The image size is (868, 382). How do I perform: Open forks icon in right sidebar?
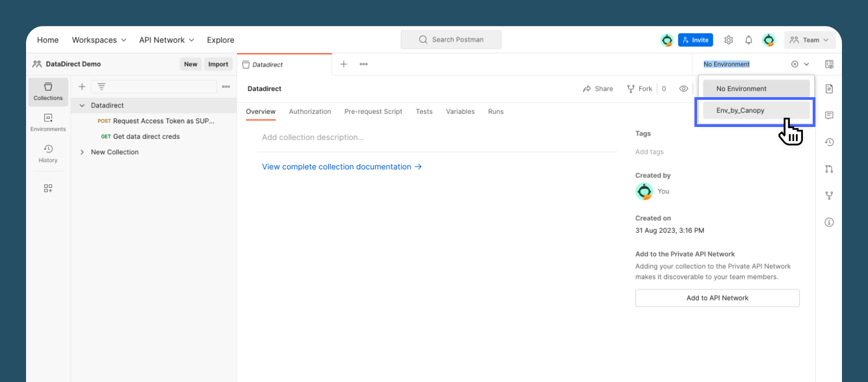(829, 195)
